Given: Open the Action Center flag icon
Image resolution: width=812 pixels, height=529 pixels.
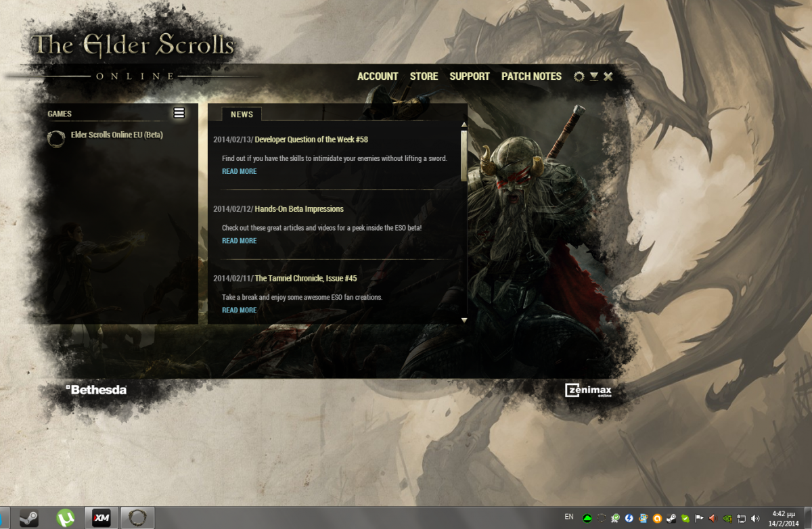Looking at the screenshot, I should [699, 519].
